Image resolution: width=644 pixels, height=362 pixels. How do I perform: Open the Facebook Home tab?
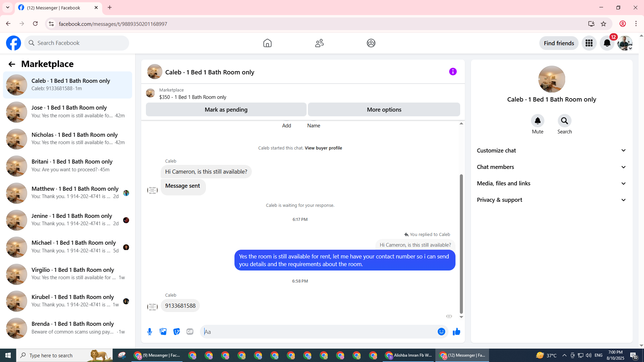coord(267,43)
